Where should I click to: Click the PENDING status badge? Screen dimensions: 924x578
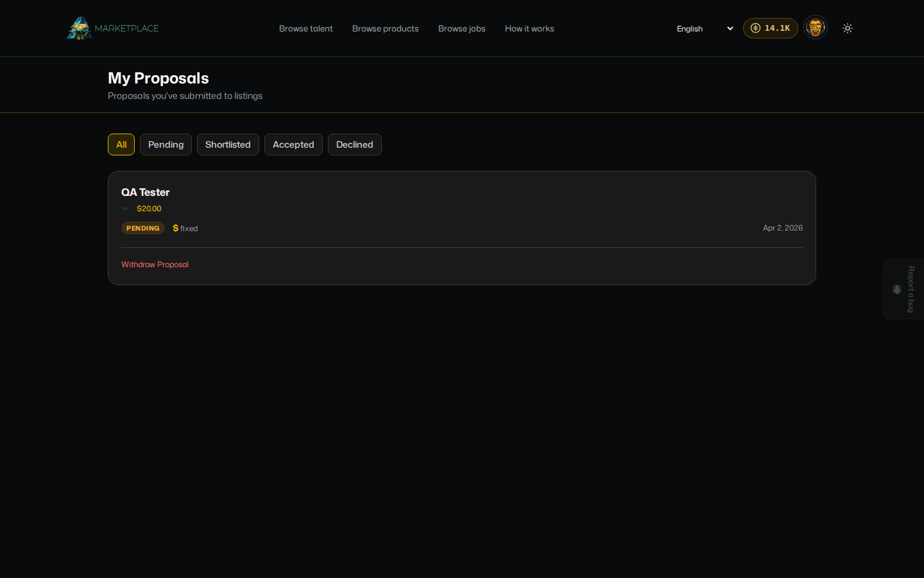pos(143,228)
